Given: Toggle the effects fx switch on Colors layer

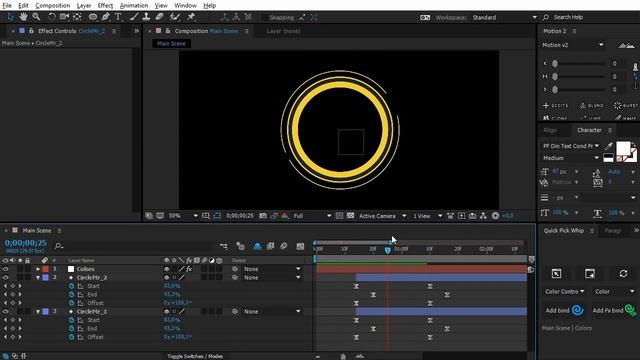Looking at the screenshot, I should pyautogui.click(x=189, y=269).
